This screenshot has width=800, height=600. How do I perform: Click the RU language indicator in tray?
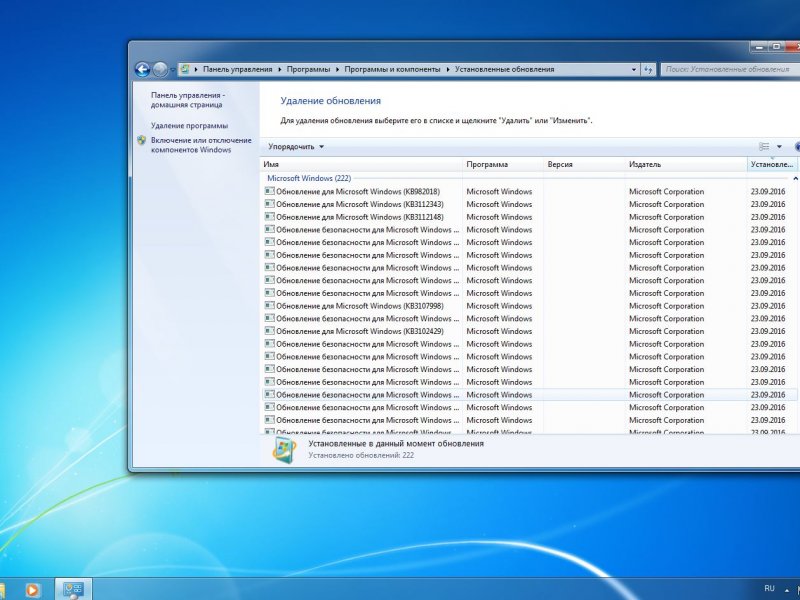point(769,589)
